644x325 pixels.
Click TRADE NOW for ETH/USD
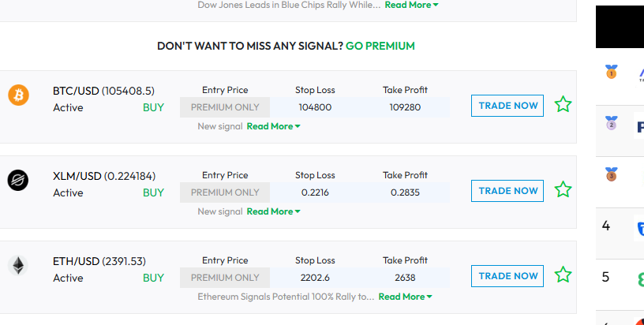click(x=507, y=276)
